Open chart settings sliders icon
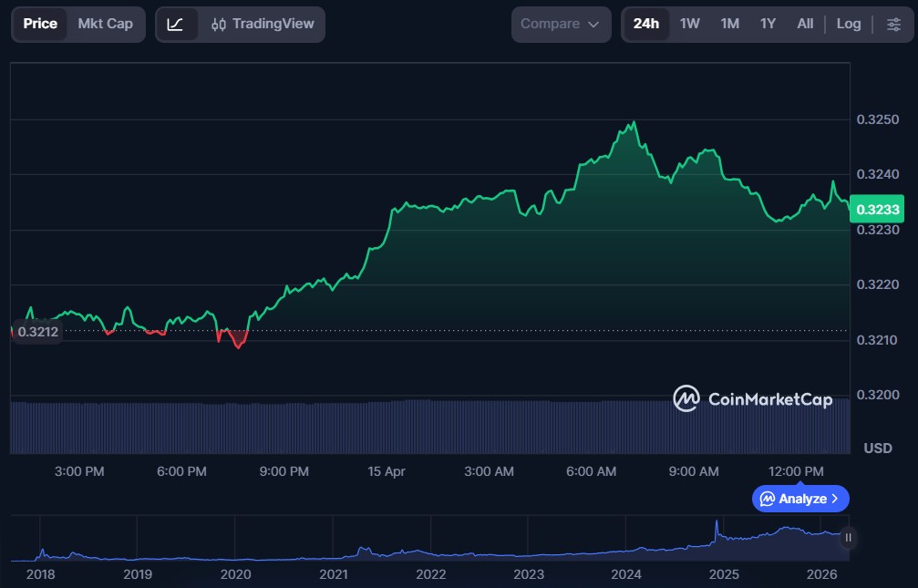 coord(893,25)
